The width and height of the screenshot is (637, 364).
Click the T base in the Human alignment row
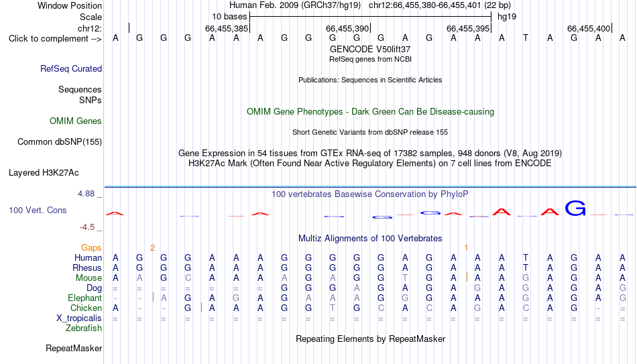coord(526,257)
